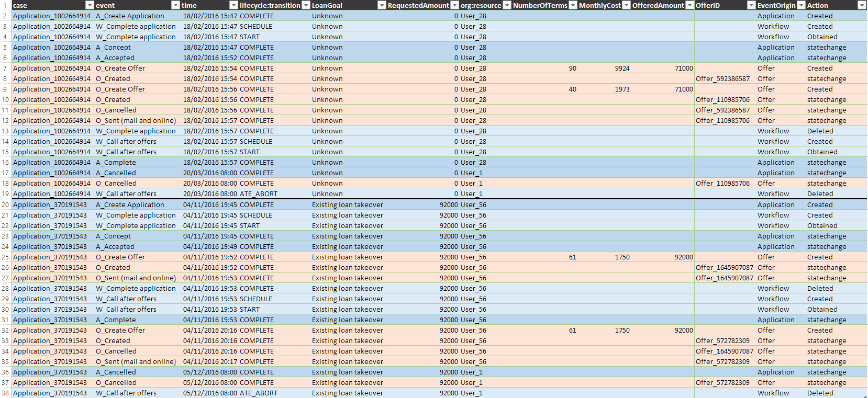
Task: Expand the time column filter dropdown
Action: click(x=233, y=5)
